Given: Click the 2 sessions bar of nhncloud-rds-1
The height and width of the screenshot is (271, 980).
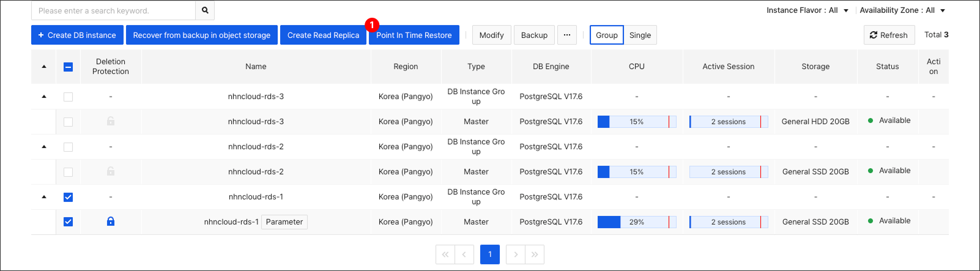Looking at the screenshot, I should [729, 222].
